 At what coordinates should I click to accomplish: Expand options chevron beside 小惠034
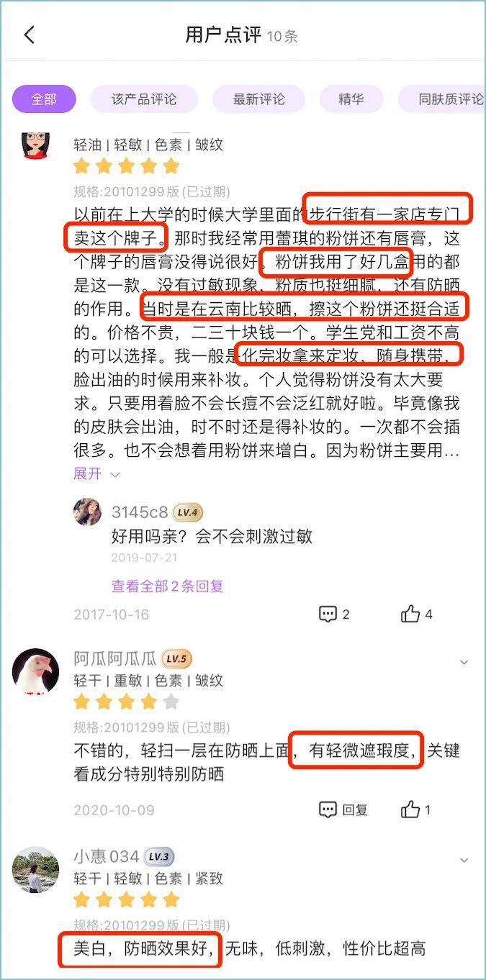pos(464,860)
